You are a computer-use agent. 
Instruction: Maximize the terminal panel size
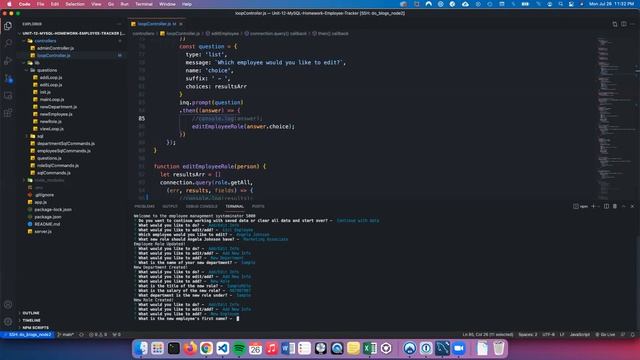624,207
